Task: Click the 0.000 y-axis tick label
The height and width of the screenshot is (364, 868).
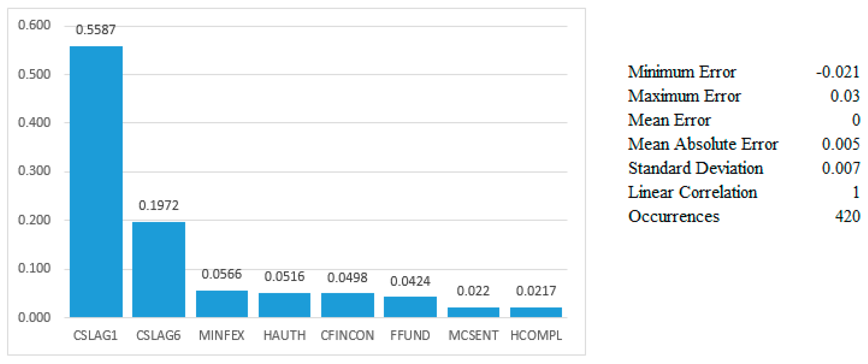Action: [x=34, y=317]
